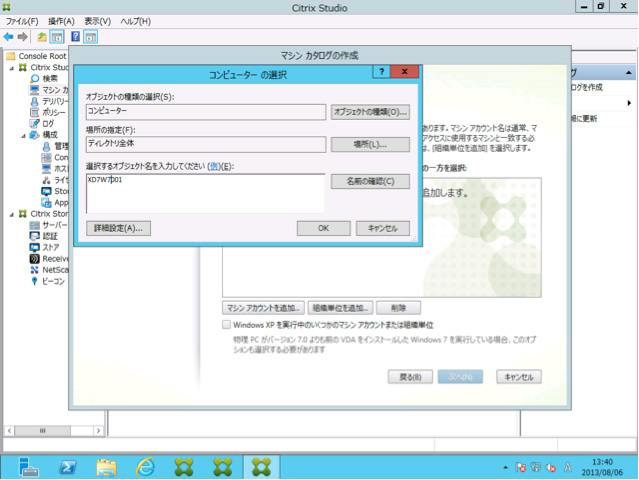The height and width of the screenshot is (480, 639).
Task: Click the up-one-level folder toolbar icon
Action: tap(42, 37)
